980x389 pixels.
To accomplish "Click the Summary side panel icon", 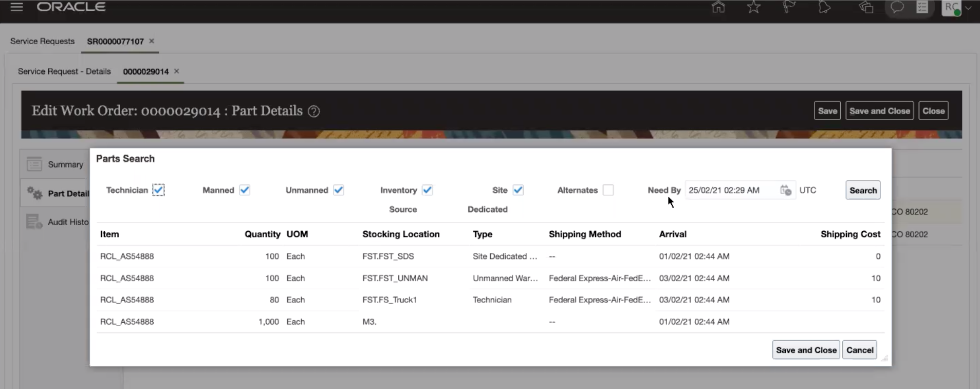I will pos(34,164).
